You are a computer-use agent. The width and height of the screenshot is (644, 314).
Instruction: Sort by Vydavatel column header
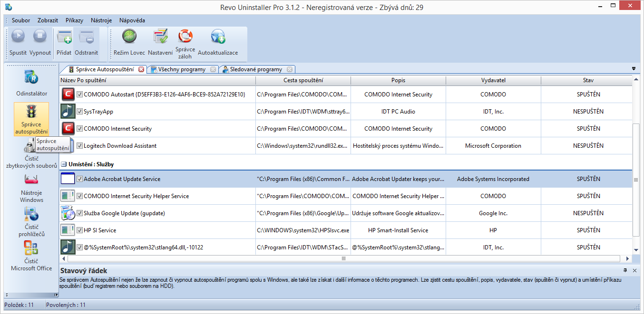point(493,80)
